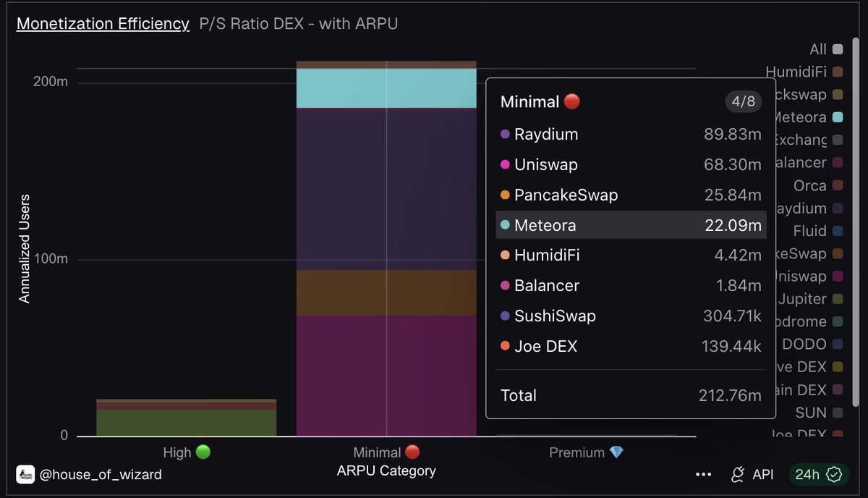Toggle Uniswap series in the right legend
868x498 pixels.
pyautogui.click(x=809, y=277)
